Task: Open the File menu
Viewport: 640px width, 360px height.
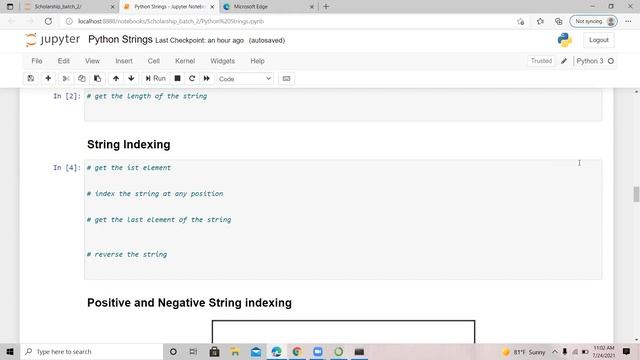Action: 37,61
